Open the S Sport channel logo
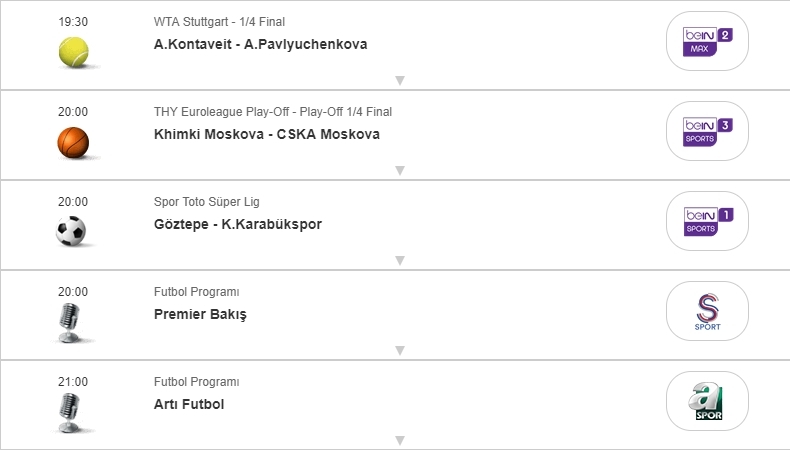The height and width of the screenshot is (450, 790). point(707,311)
